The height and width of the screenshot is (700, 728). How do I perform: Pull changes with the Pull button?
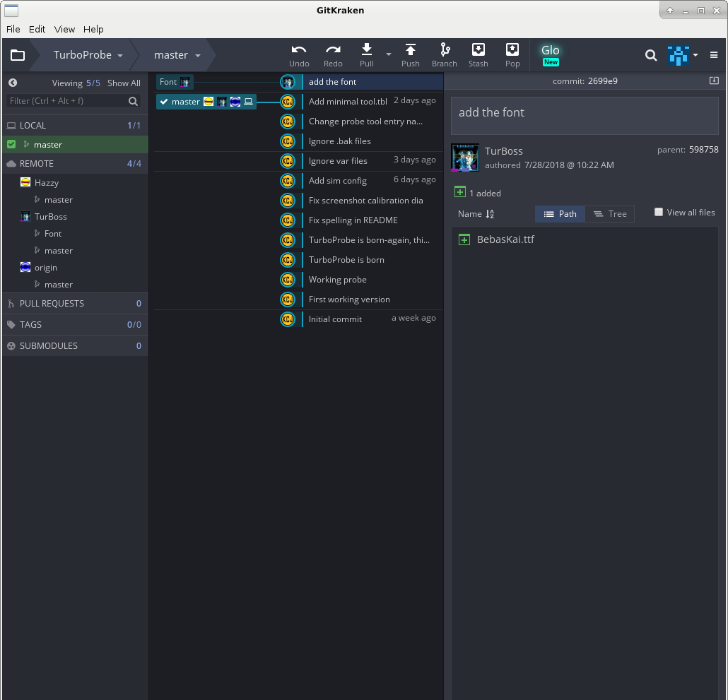point(367,56)
